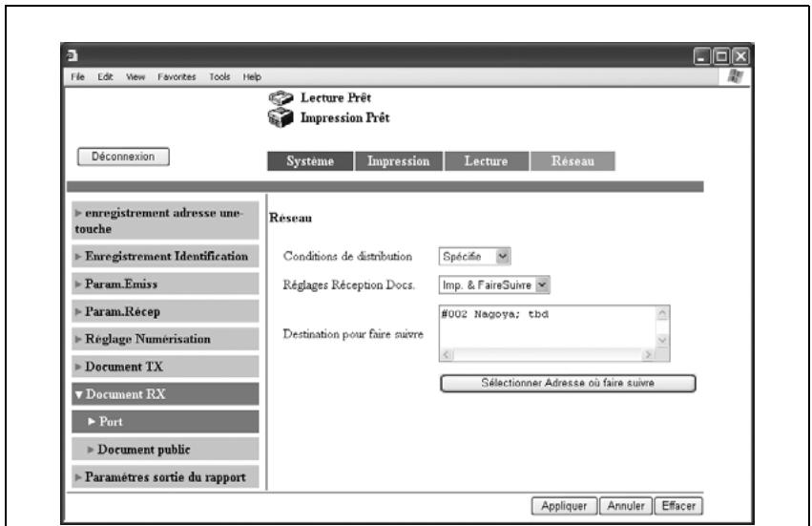Screen dimensions: 812x526
Task: Click the Déconnexion button
Action: (123, 157)
